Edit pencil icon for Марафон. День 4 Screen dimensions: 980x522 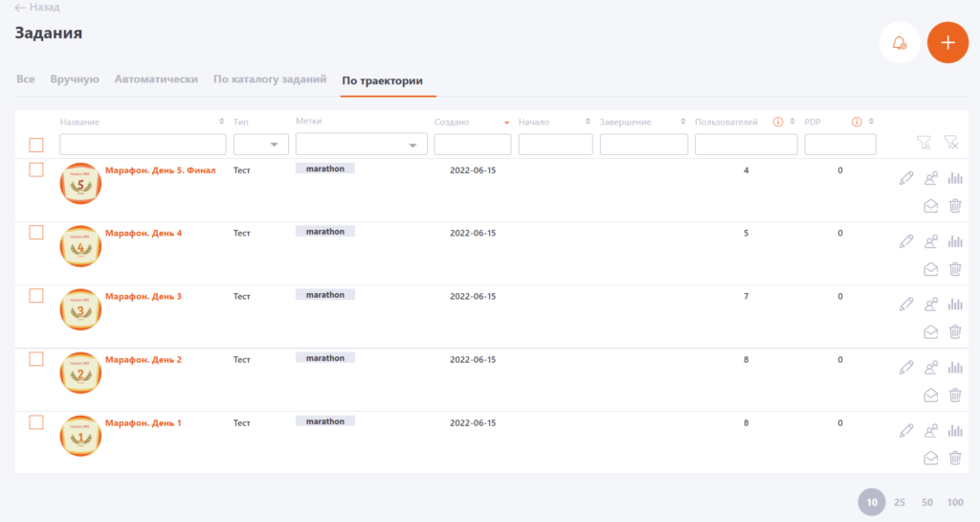pyautogui.click(x=906, y=241)
